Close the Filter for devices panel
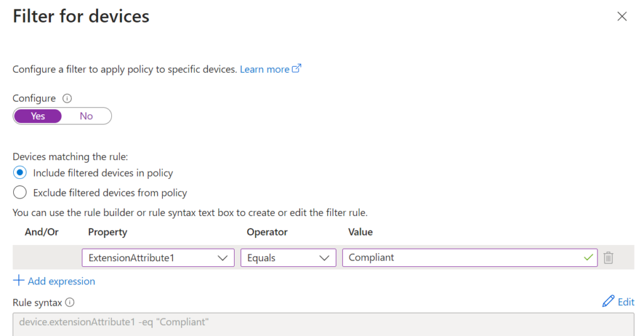Screen dimensions: 644x336 tap(622, 16)
